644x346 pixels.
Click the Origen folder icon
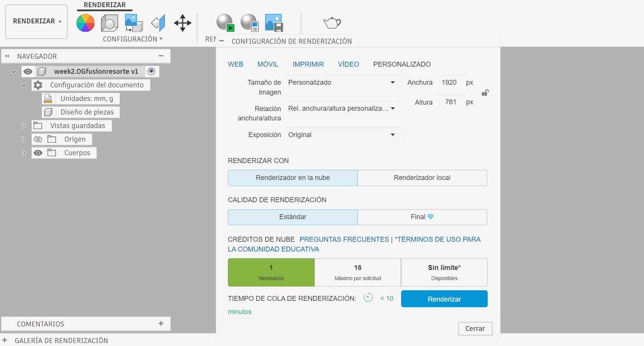click(x=52, y=139)
